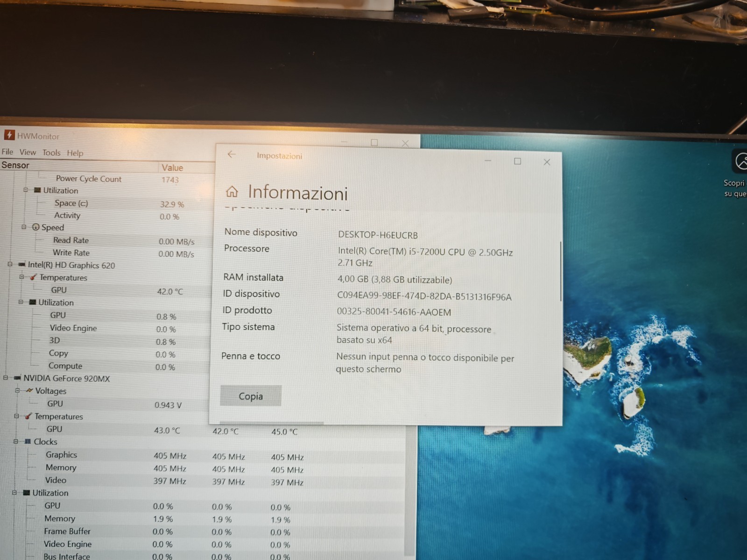The width and height of the screenshot is (747, 560).
Task: Click the 32.9 % space value
Action: [172, 204]
